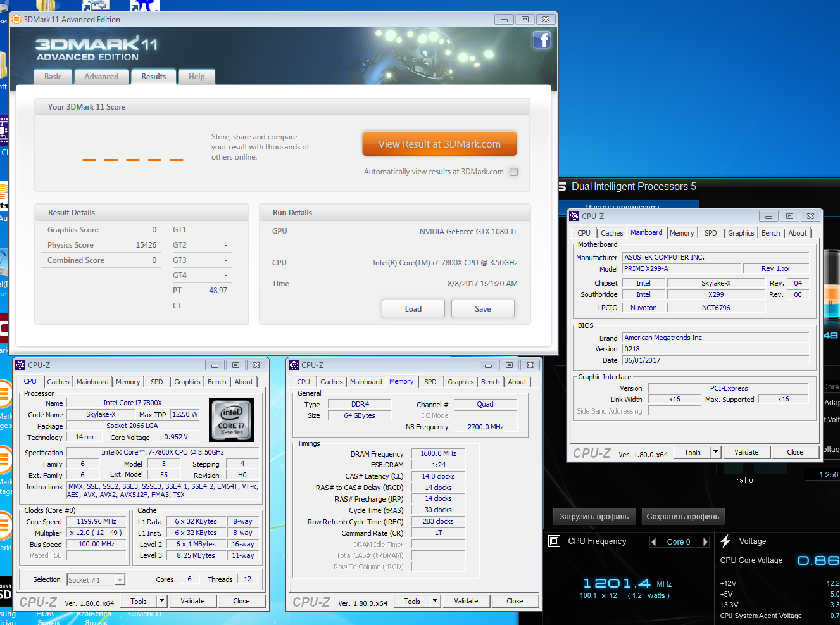
Task: Open the Tools dropdown arrow in CPU-Z Mainboard window
Action: point(716,452)
